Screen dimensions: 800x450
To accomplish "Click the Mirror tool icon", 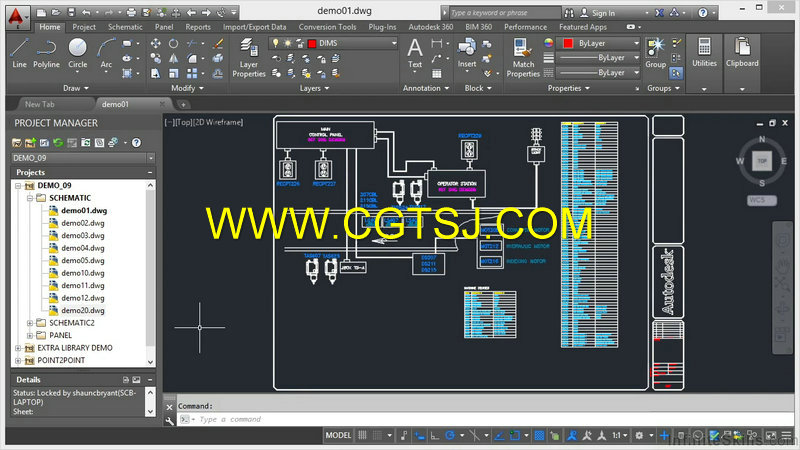I will tap(173, 59).
